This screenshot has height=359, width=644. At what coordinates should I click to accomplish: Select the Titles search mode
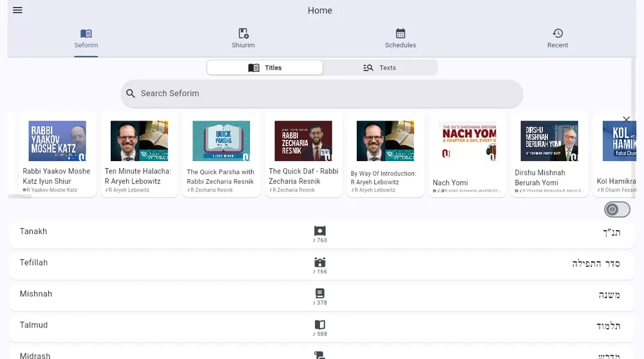[265, 68]
